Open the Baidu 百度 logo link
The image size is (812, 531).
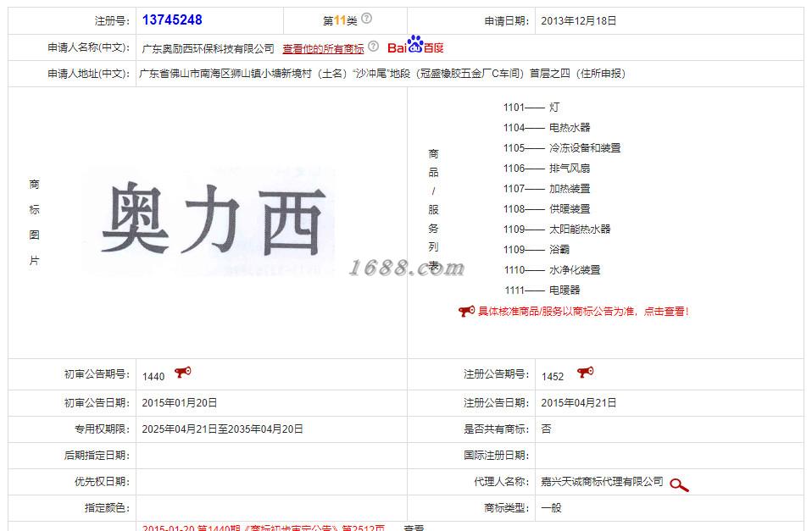click(x=415, y=45)
